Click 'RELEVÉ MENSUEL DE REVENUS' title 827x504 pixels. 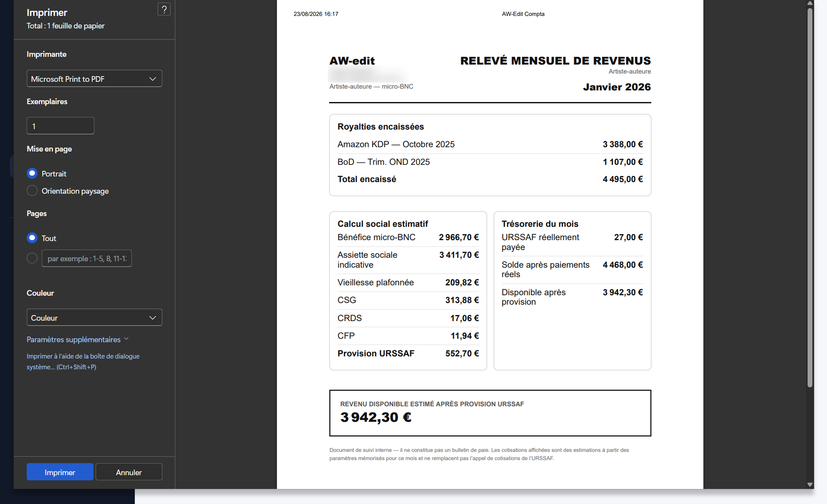coord(555,61)
